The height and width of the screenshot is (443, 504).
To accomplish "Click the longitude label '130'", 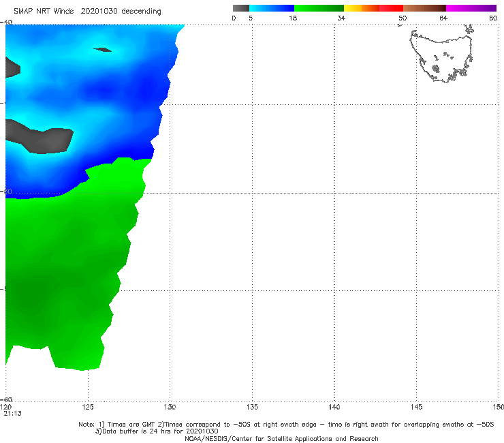I will coord(170,408).
